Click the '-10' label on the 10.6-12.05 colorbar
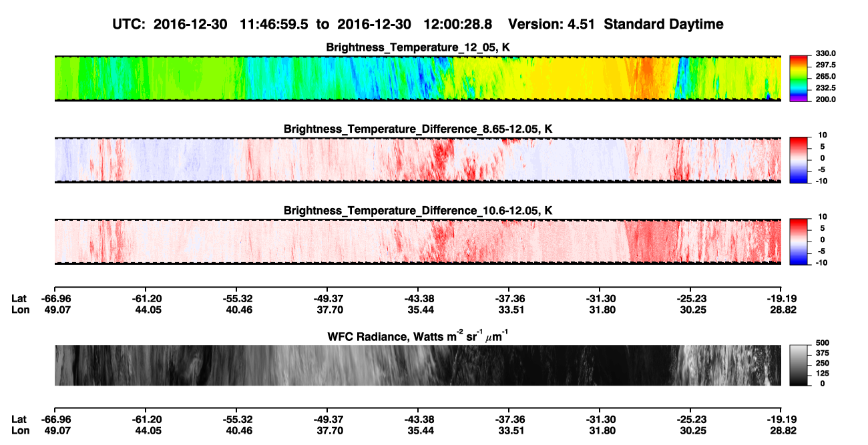The image size is (868, 445). (x=821, y=262)
